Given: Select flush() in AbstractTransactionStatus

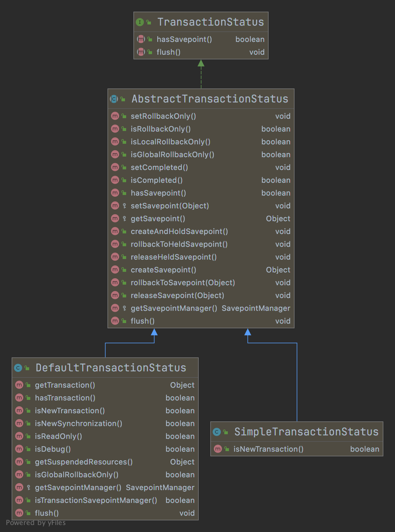Looking at the screenshot, I should (143, 321).
